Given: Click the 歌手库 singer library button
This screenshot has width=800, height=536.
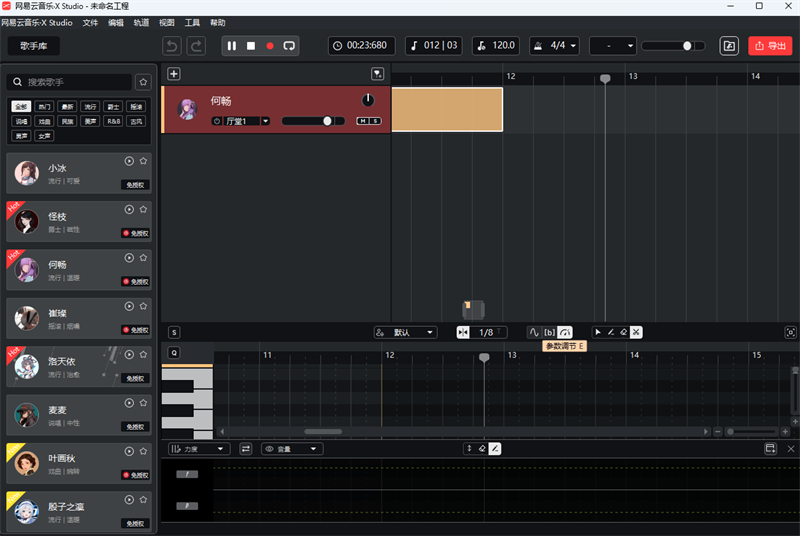Looking at the screenshot, I should pyautogui.click(x=34, y=46).
